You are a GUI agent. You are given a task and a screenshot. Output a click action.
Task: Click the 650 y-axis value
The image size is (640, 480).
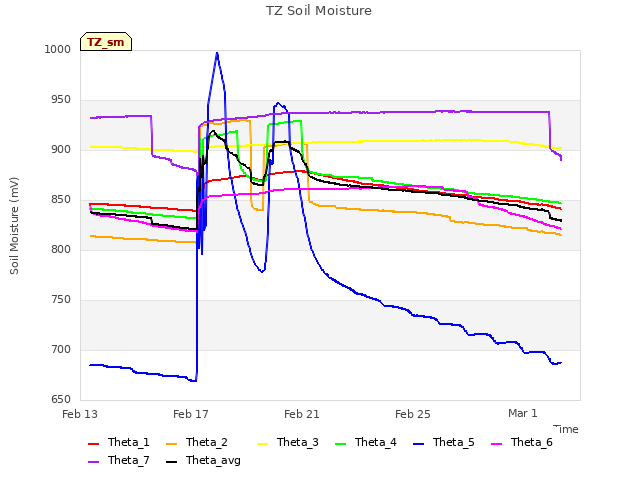(61, 400)
